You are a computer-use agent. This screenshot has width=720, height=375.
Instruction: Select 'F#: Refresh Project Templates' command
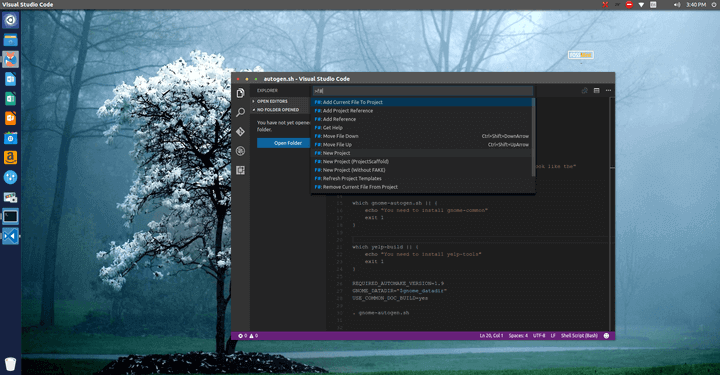[422, 179]
